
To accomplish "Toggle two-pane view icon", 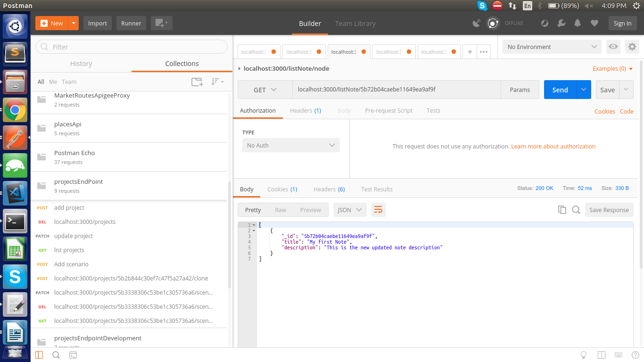I will tap(601, 355).
